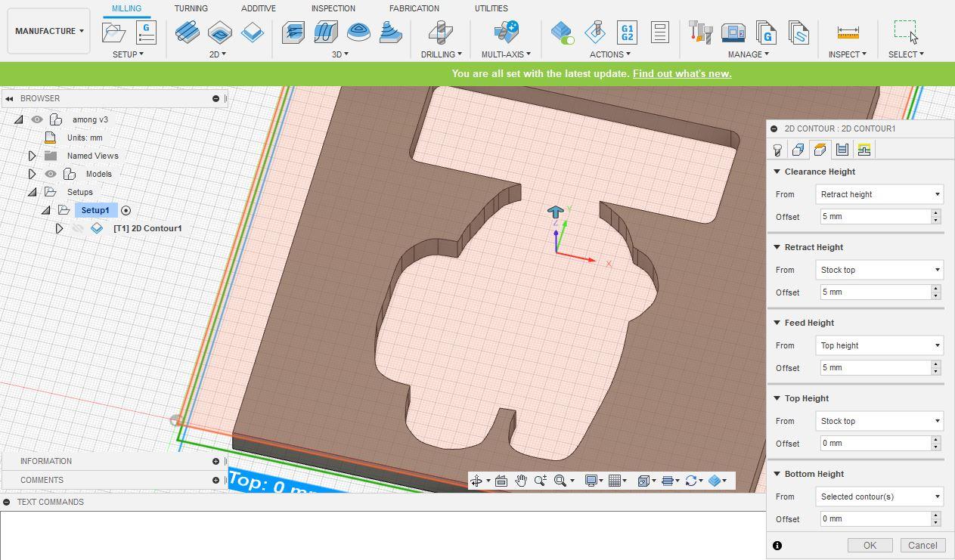This screenshot has height=560, width=955.
Task: Switch to the UTILITIES tab
Action: 491,8
